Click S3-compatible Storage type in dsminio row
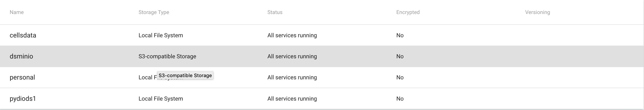 (167, 56)
